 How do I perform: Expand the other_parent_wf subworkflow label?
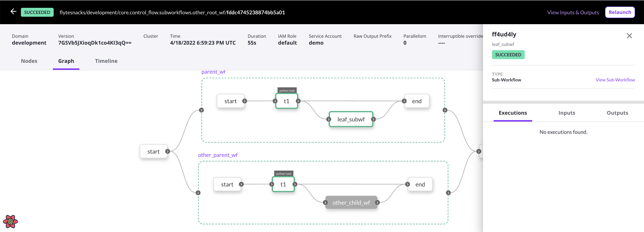(x=217, y=155)
